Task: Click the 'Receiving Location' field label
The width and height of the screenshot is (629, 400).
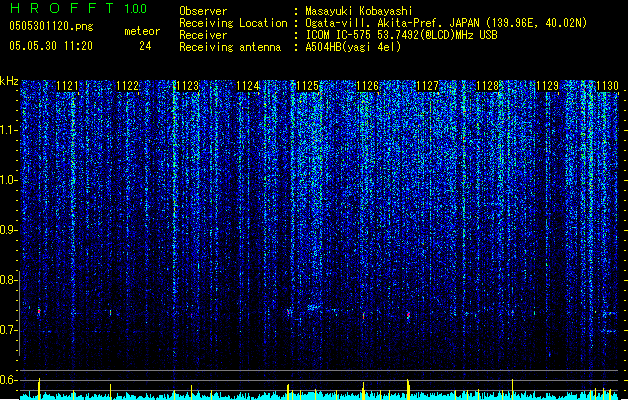Action: pyautogui.click(x=233, y=23)
